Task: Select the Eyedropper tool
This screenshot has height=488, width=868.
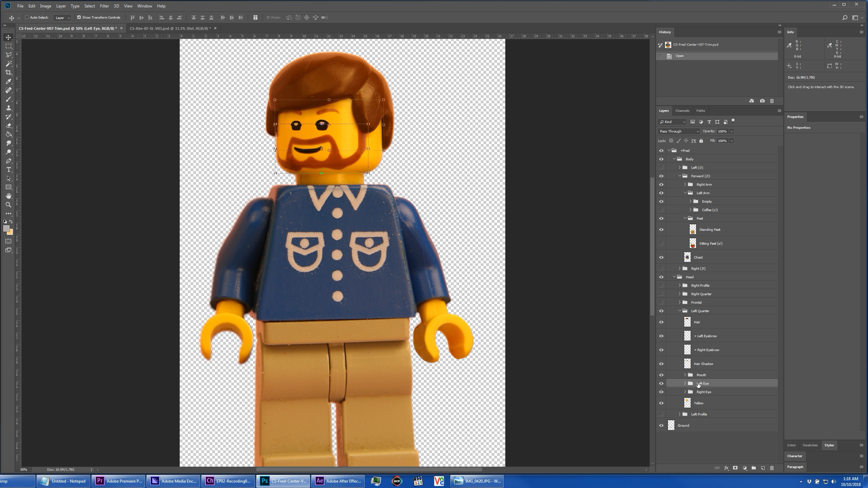Action: coord(8,81)
